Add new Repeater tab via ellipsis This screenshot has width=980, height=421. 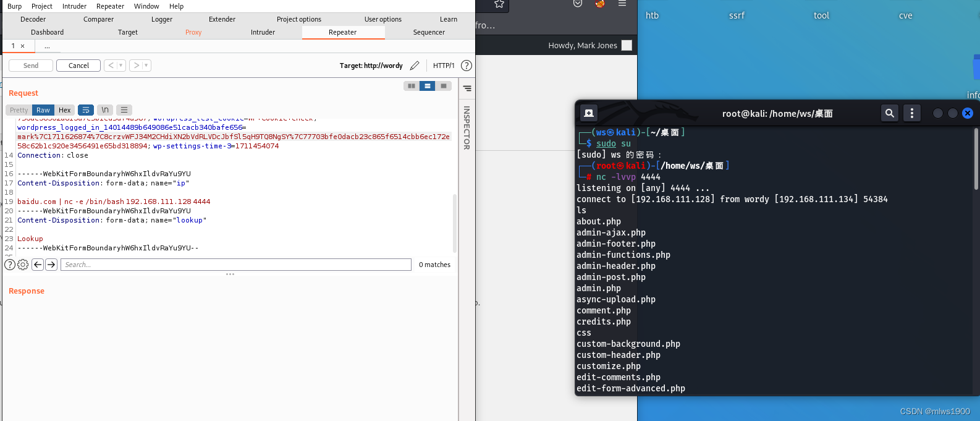coord(47,46)
